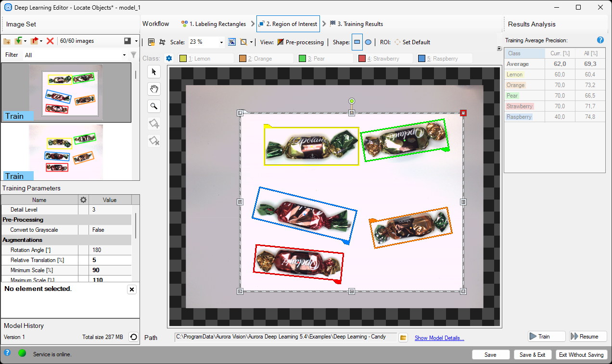
Task: Switch to Labeling Rectangles workflow step
Action: click(x=214, y=24)
